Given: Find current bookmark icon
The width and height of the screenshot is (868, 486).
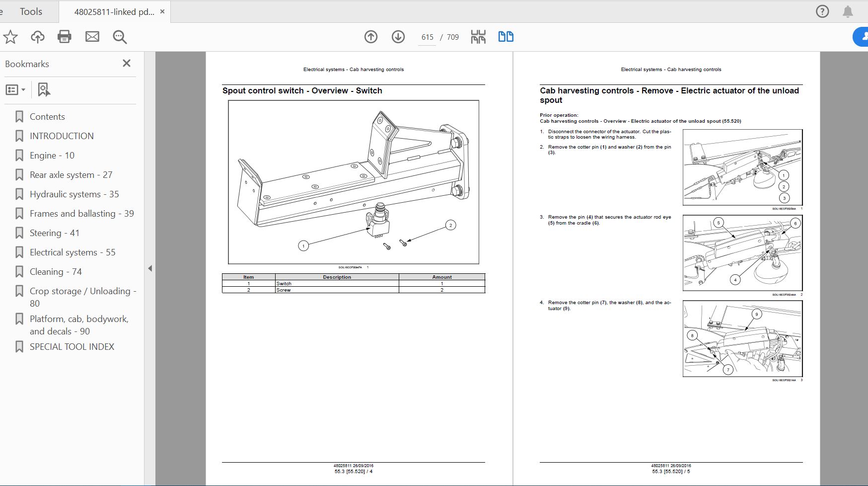Looking at the screenshot, I should [x=44, y=90].
